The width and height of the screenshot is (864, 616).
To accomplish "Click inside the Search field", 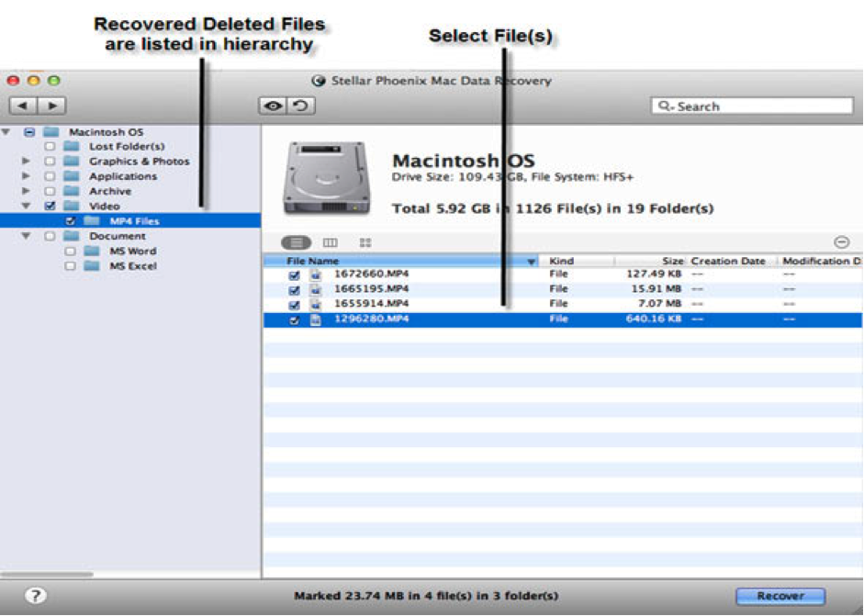I will 752,106.
